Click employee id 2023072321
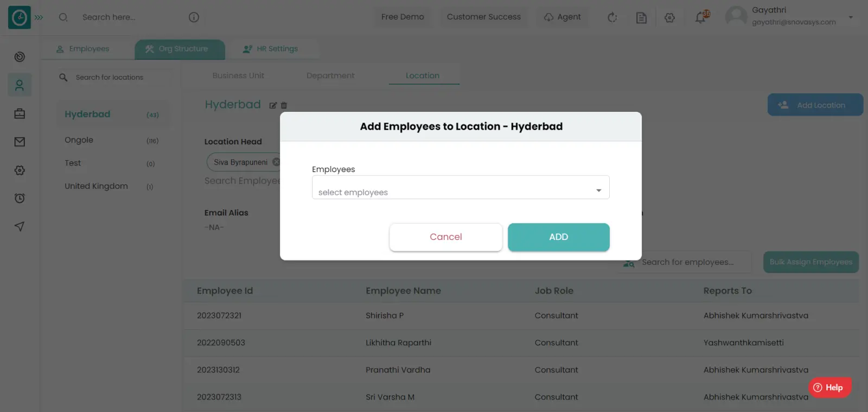 point(219,315)
